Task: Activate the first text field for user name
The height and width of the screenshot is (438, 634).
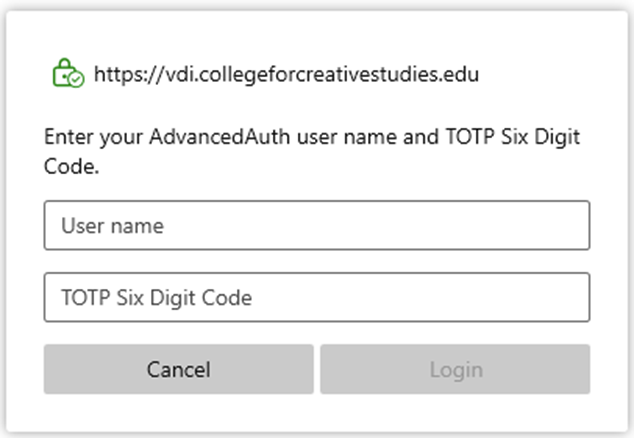Action: pos(316,226)
